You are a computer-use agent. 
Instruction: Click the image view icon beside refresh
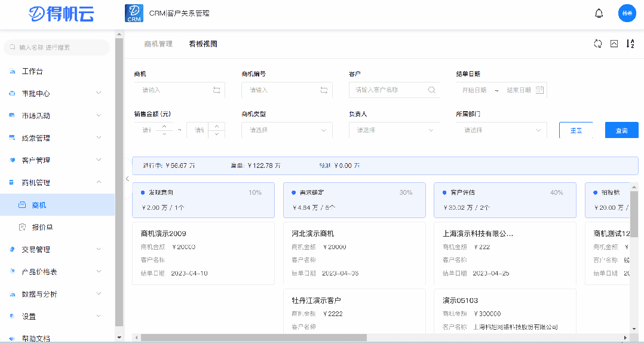[x=614, y=44]
